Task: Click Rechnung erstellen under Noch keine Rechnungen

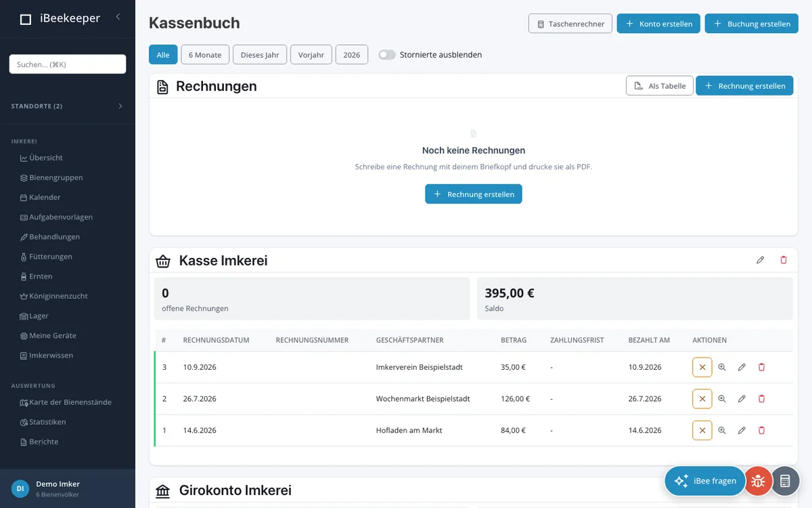Action: click(x=474, y=194)
